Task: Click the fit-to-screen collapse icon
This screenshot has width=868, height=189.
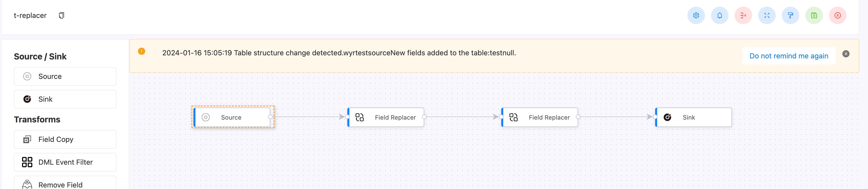Action: tap(767, 15)
